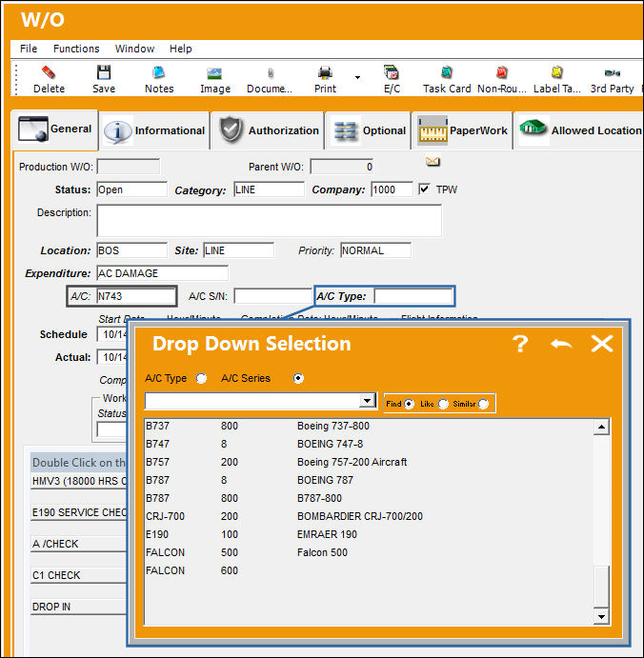This screenshot has width=644, height=658.
Task: Close the Drop Down Selection window
Action: [x=602, y=344]
